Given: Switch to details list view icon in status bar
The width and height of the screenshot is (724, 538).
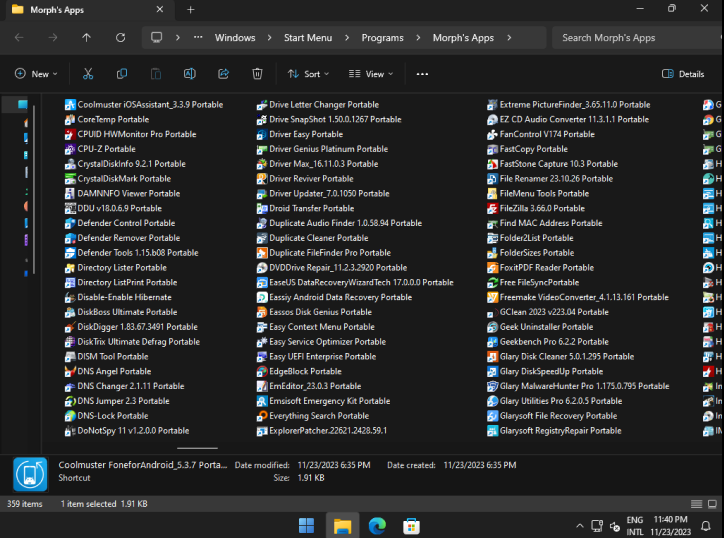Looking at the screenshot, I should click(696, 504).
